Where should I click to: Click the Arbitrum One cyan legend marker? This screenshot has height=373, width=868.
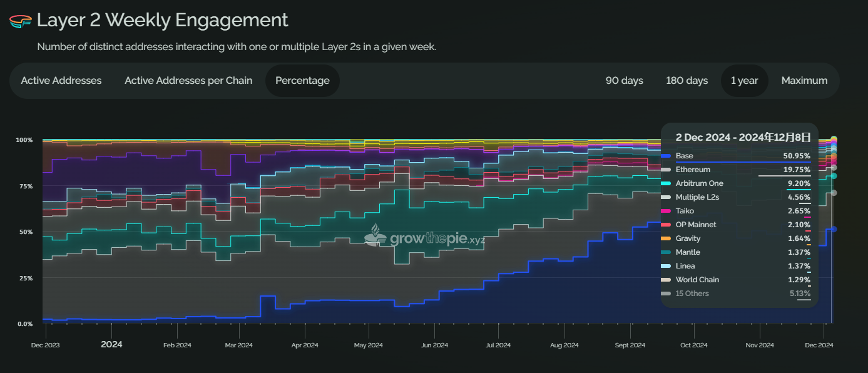click(x=667, y=183)
